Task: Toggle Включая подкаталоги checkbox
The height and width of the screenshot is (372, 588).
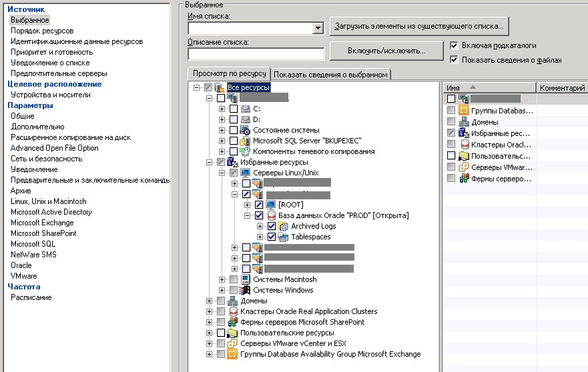Action: (454, 45)
